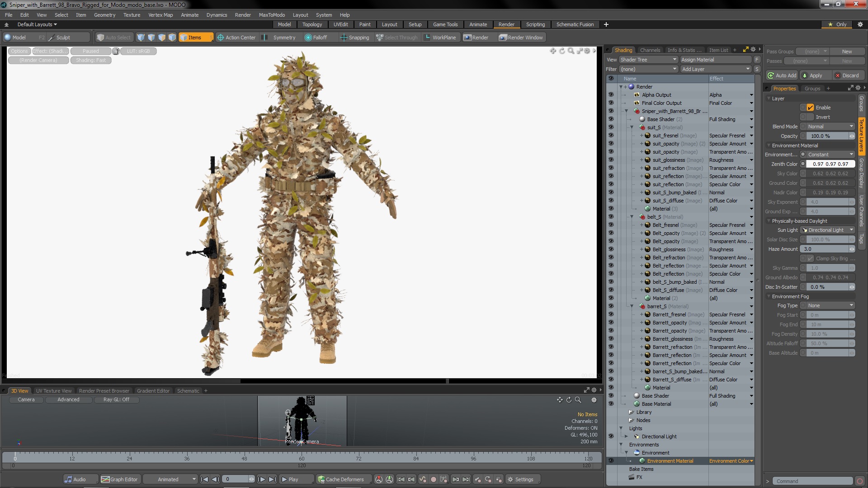Switch to the Game Tools layout tab
This screenshot has width=868, height=488.
point(445,24)
